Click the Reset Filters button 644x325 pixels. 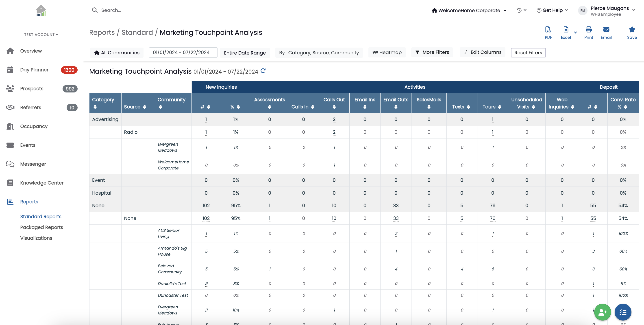click(528, 53)
